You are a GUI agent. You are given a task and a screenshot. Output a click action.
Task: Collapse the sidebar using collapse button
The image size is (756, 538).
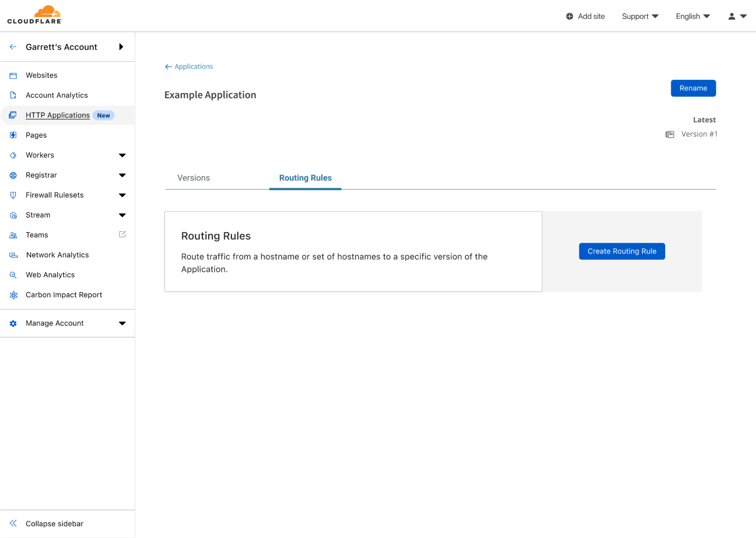47,524
